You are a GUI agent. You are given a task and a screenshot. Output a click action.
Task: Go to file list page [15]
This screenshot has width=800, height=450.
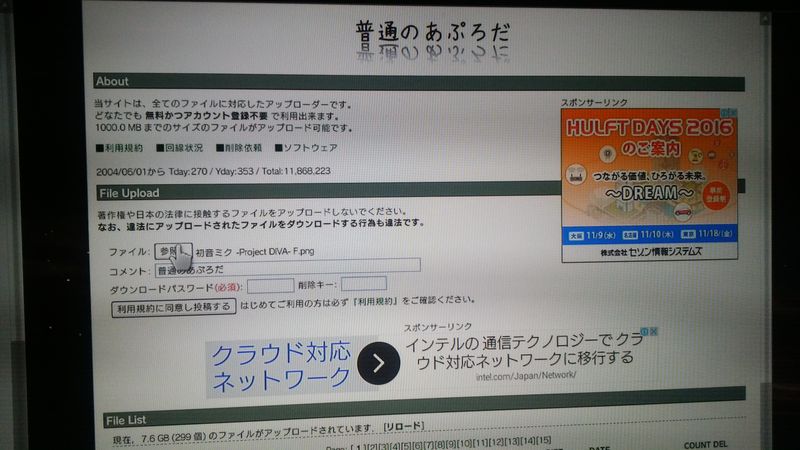click(x=544, y=440)
